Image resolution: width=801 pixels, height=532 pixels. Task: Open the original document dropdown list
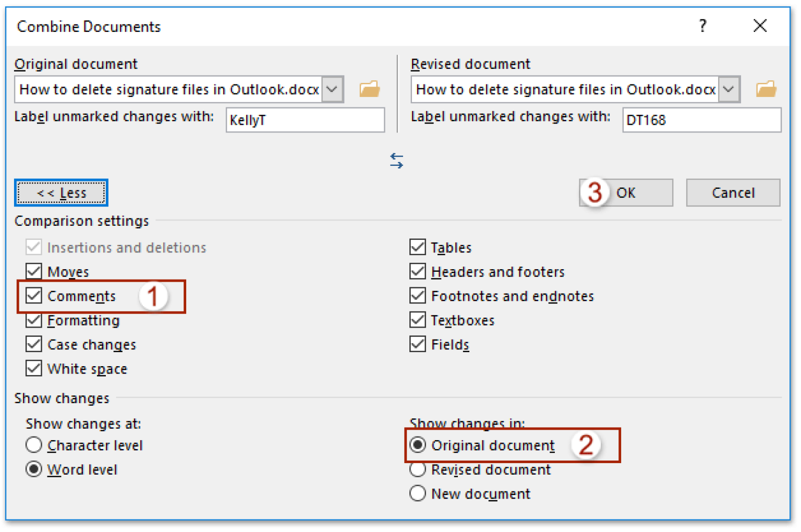click(x=332, y=89)
